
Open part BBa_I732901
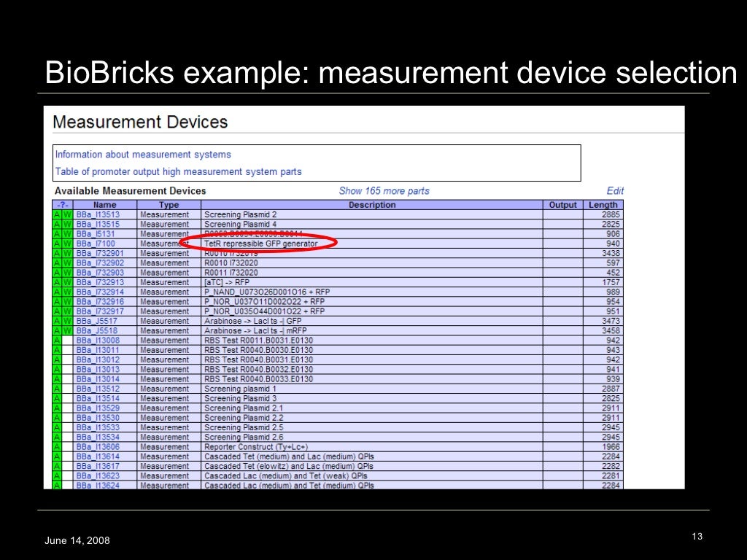pos(100,253)
